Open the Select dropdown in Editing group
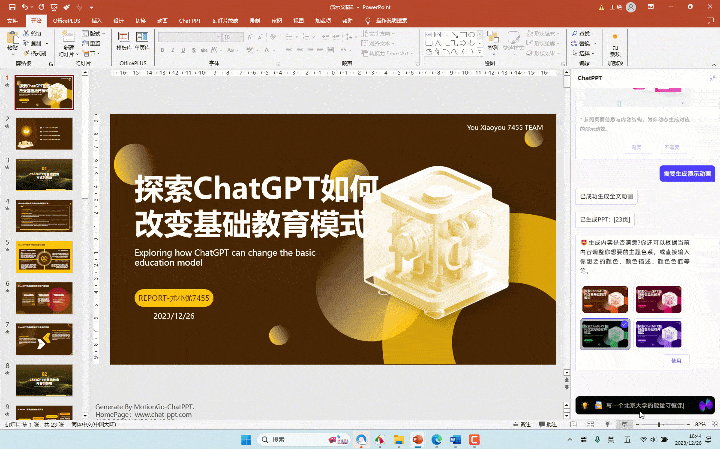The image size is (720, 449). (583, 53)
